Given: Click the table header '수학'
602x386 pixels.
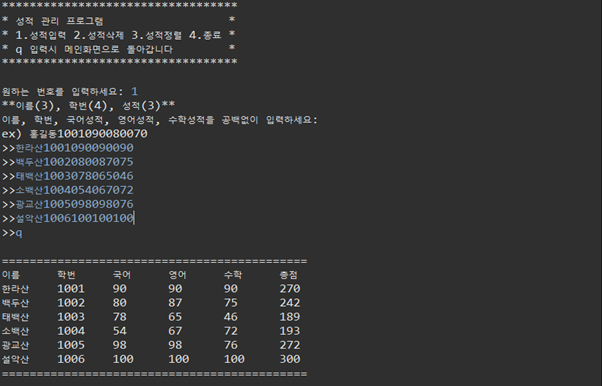Looking at the screenshot, I should [x=233, y=275].
